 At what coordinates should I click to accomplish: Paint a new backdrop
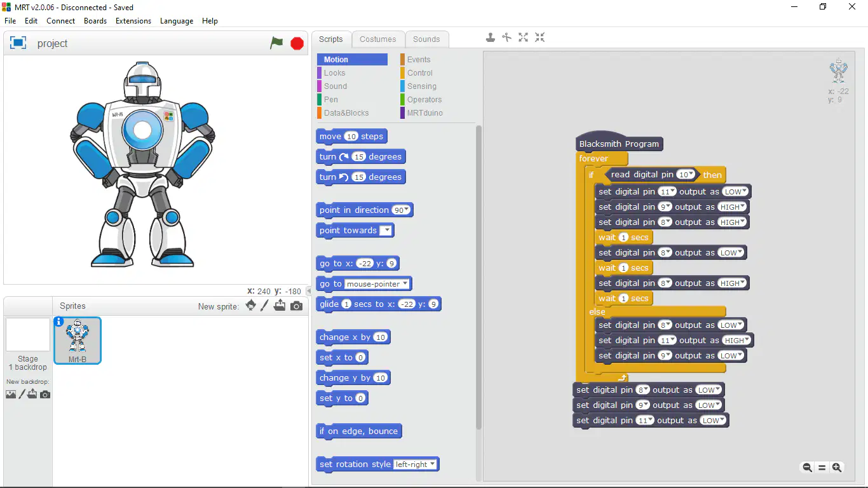coord(22,395)
